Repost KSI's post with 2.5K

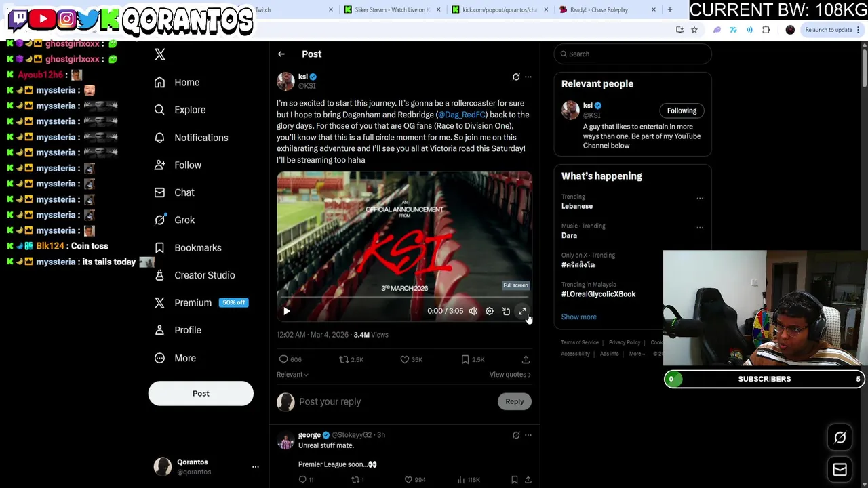click(344, 359)
